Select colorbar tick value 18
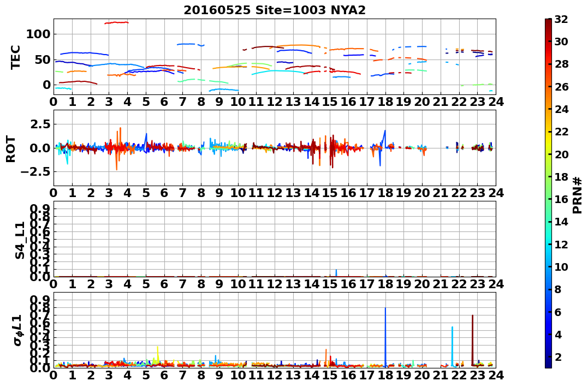 tap(561, 177)
